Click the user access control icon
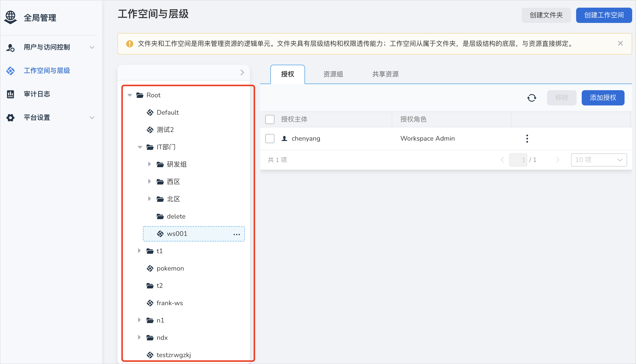 [10, 47]
